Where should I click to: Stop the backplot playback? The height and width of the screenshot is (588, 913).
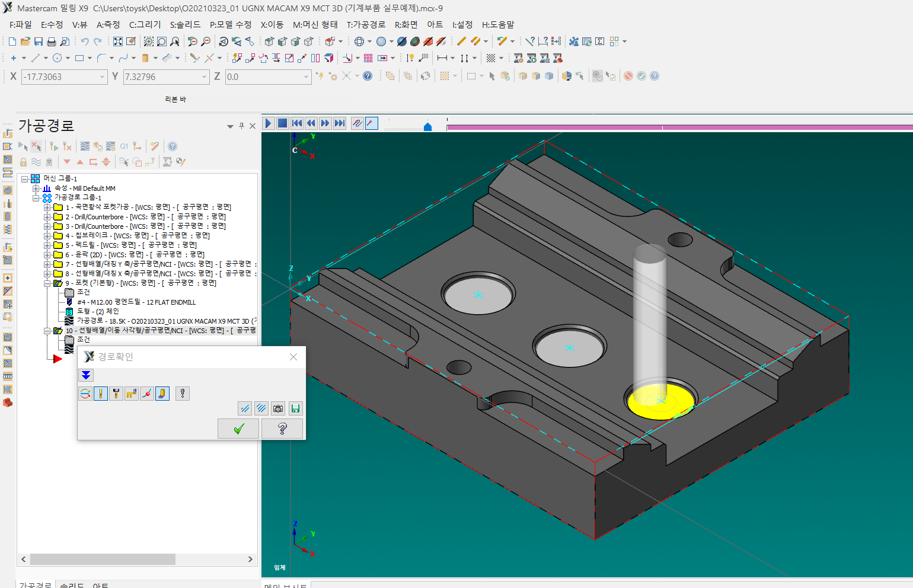pyautogui.click(x=283, y=123)
